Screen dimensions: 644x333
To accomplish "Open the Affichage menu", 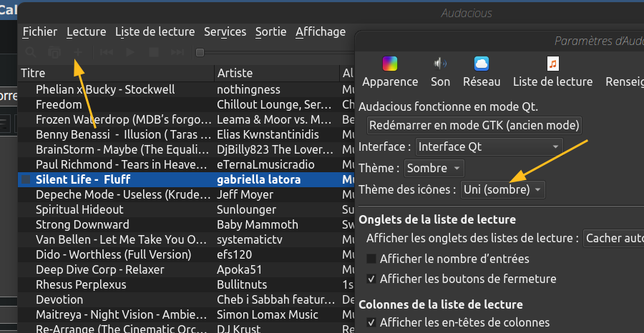I will 321,31.
